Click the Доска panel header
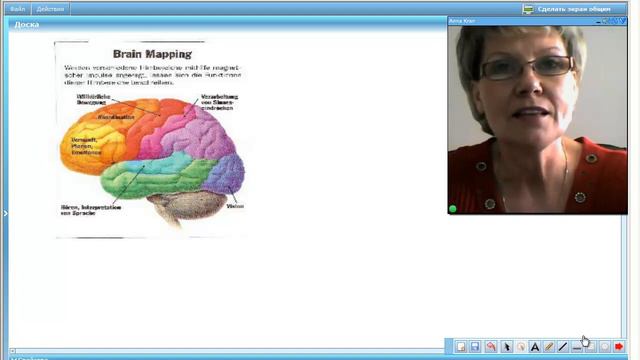 228,24
